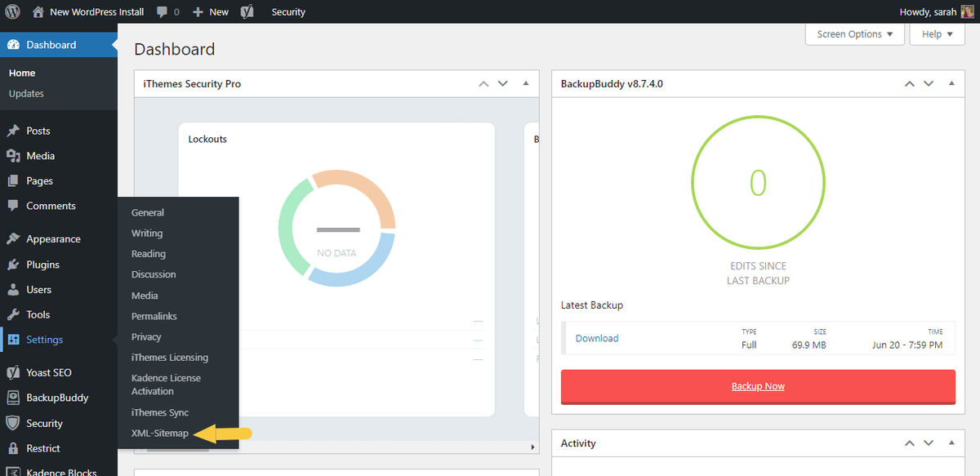Move Activity widget up

tap(910, 443)
